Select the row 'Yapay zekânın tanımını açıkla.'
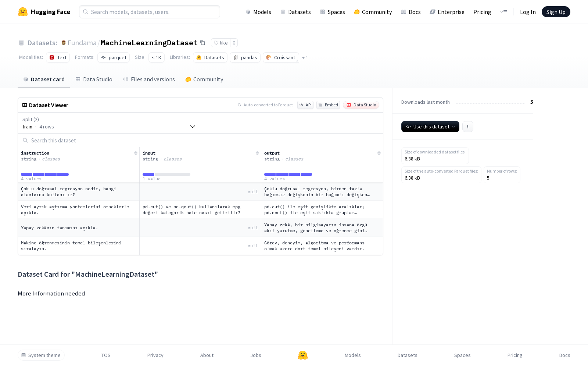 [200, 228]
